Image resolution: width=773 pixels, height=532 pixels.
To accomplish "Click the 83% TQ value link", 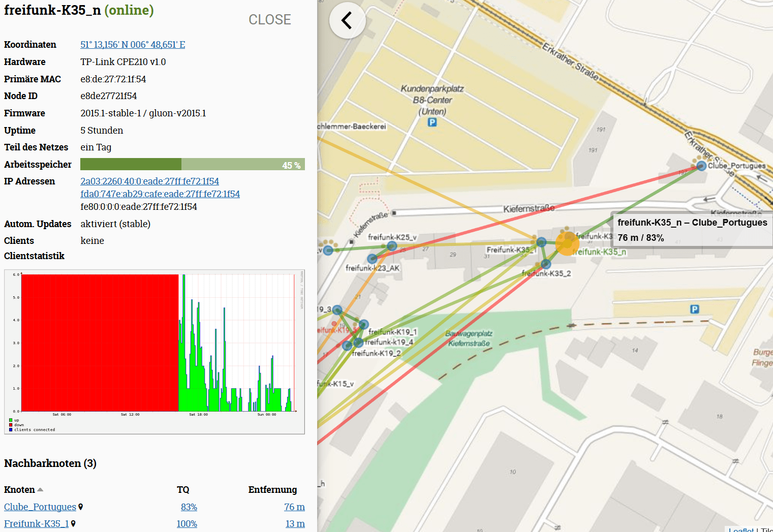I will [189, 507].
